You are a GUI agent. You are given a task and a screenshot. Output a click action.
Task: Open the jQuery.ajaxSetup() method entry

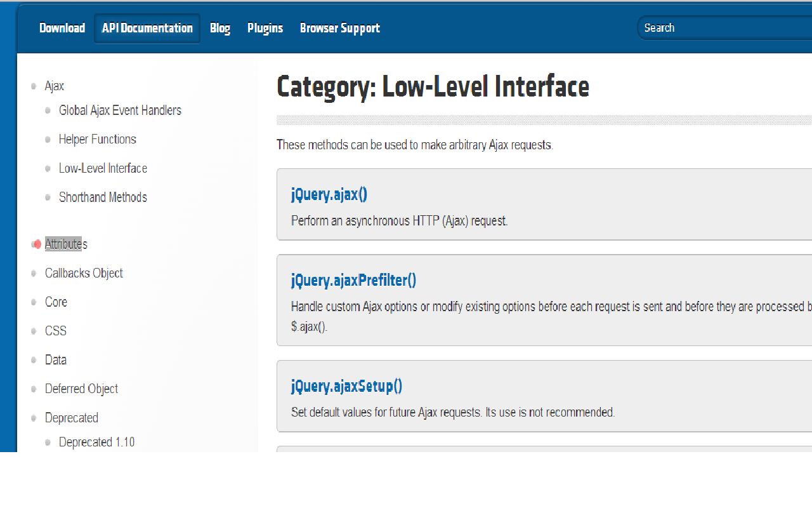(347, 386)
